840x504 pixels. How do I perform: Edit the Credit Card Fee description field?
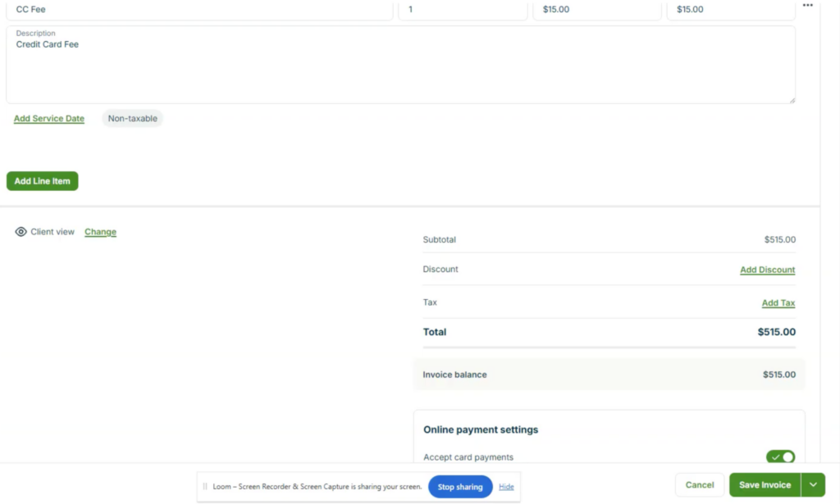pyautogui.click(x=400, y=65)
